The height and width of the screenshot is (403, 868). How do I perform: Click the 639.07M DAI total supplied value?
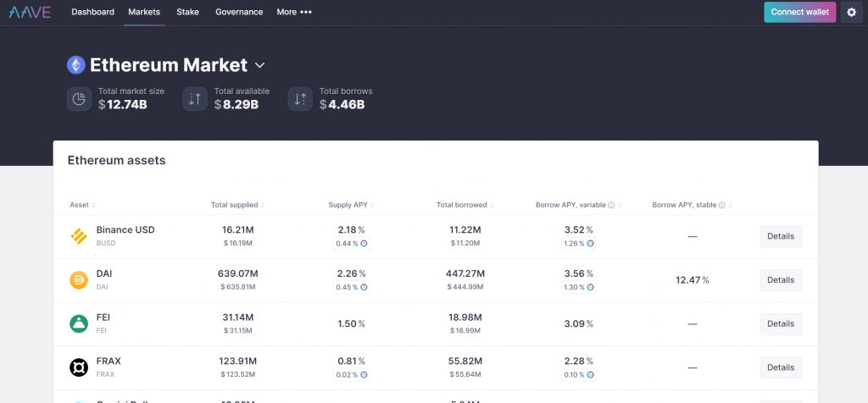238,273
